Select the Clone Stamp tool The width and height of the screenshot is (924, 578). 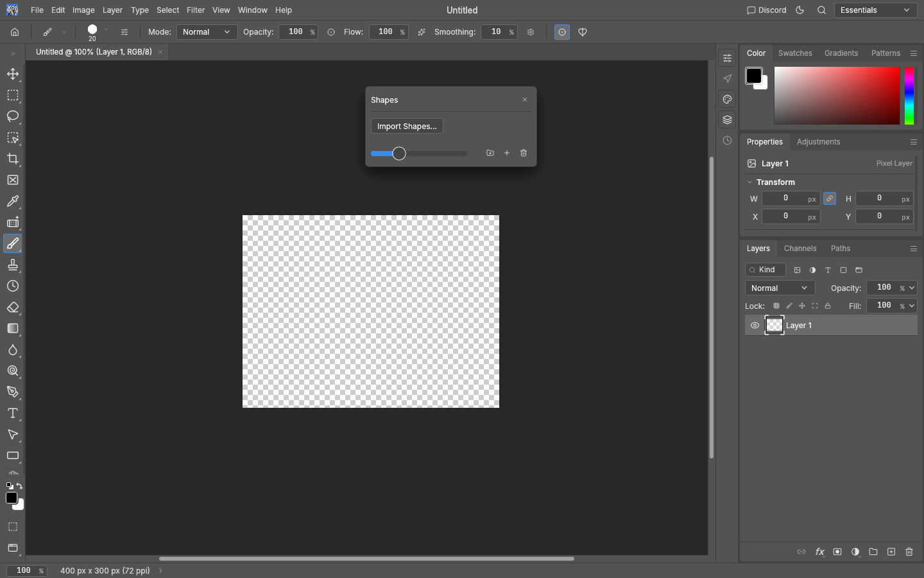tap(13, 265)
